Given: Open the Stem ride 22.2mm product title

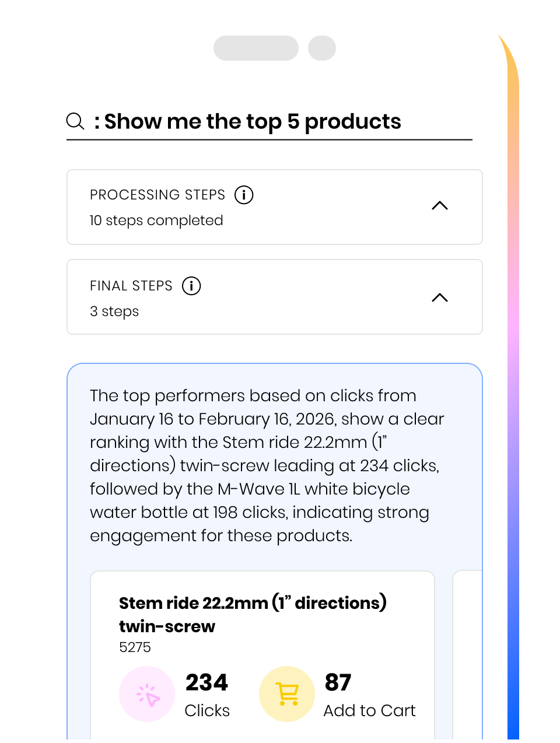Looking at the screenshot, I should (253, 614).
